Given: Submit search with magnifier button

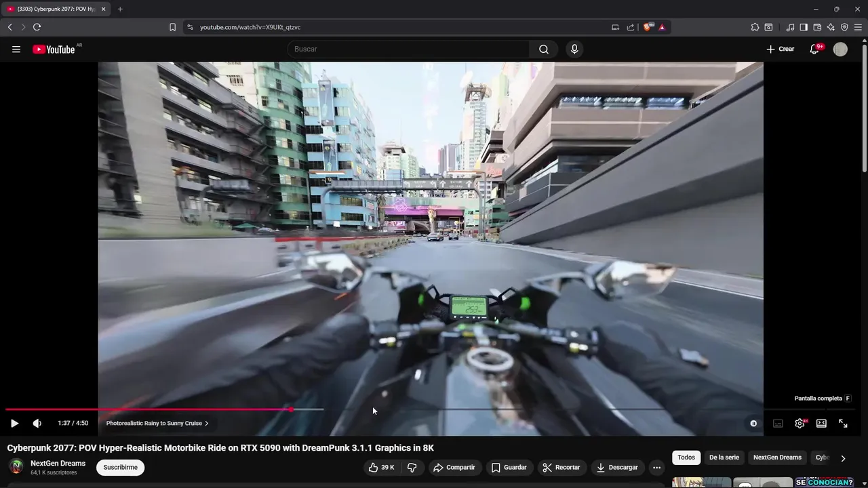Looking at the screenshot, I should pyautogui.click(x=544, y=49).
